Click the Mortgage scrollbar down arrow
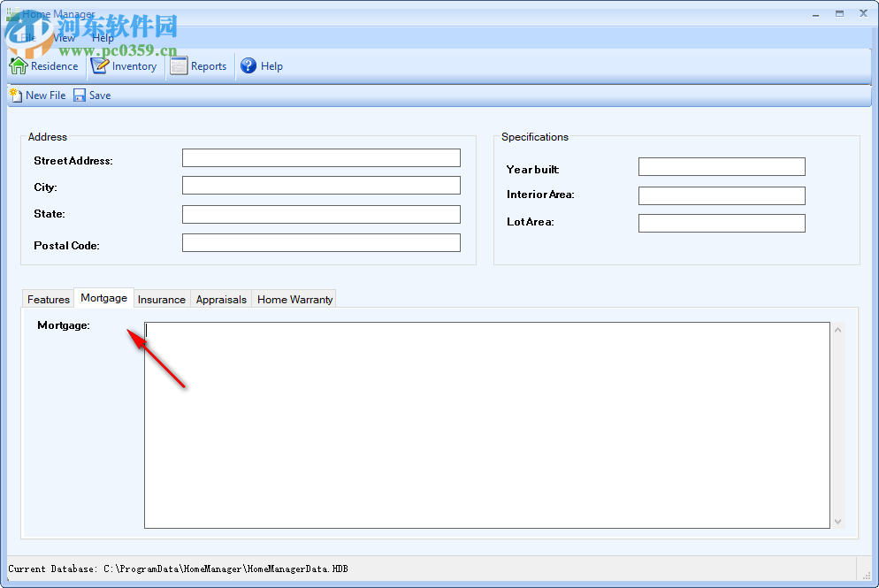The width and height of the screenshot is (879, 588). 837,522
